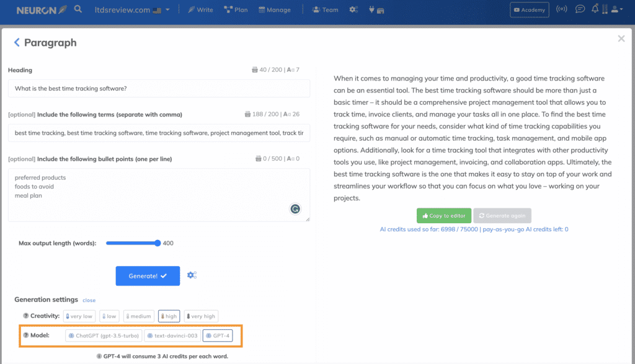Click the broadcast signal icon near Academy
Screen dimensions: 635x364
pyautogui.click(x=562, y=9)
